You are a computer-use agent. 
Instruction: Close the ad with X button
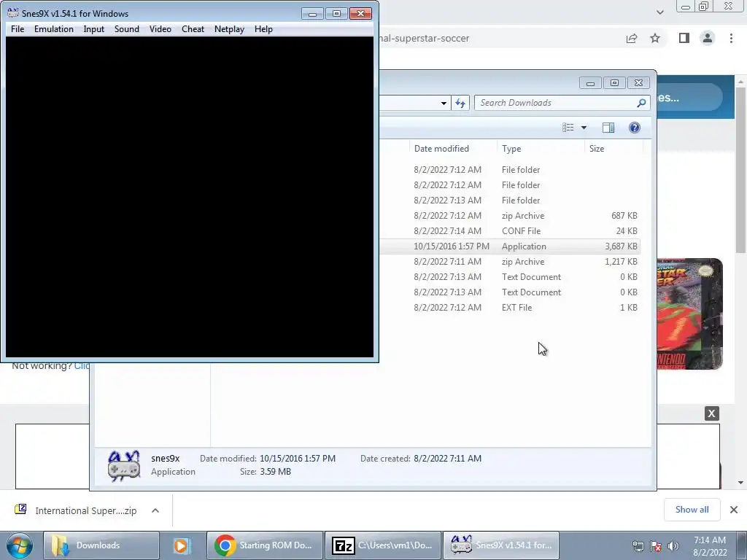point(711,413)
